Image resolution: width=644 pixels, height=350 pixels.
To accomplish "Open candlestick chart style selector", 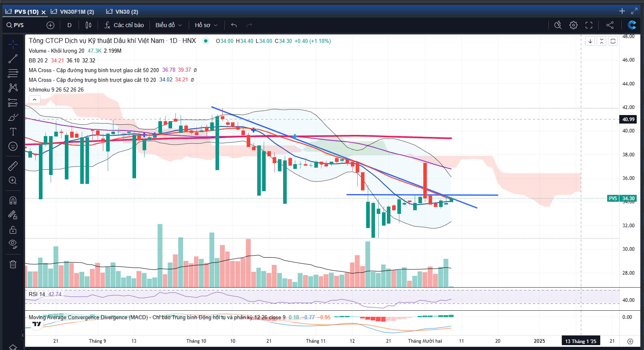I will pos(88,25).
